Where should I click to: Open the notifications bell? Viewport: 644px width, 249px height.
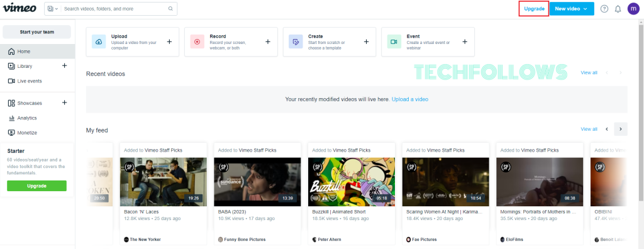(x=618, y=9)
